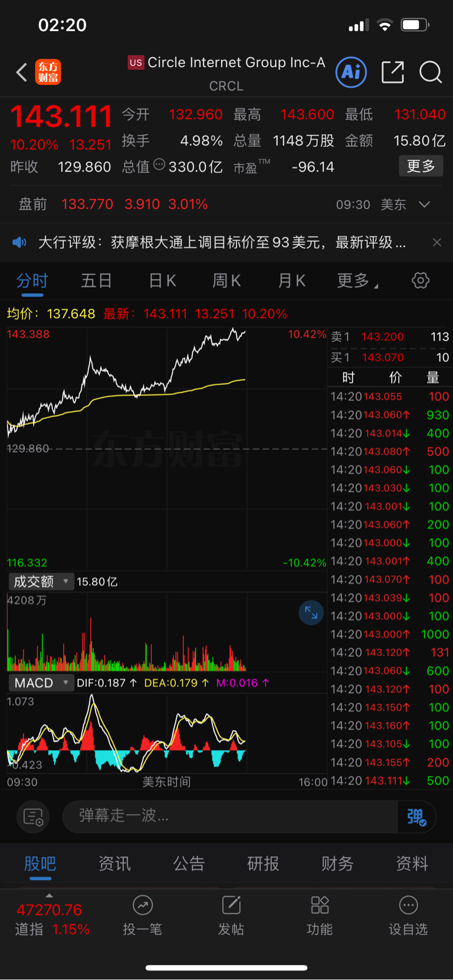The width and height of the screenshot is (453, 980).
Task: Send danmaku with 弹 button
Action: [416, 817]
